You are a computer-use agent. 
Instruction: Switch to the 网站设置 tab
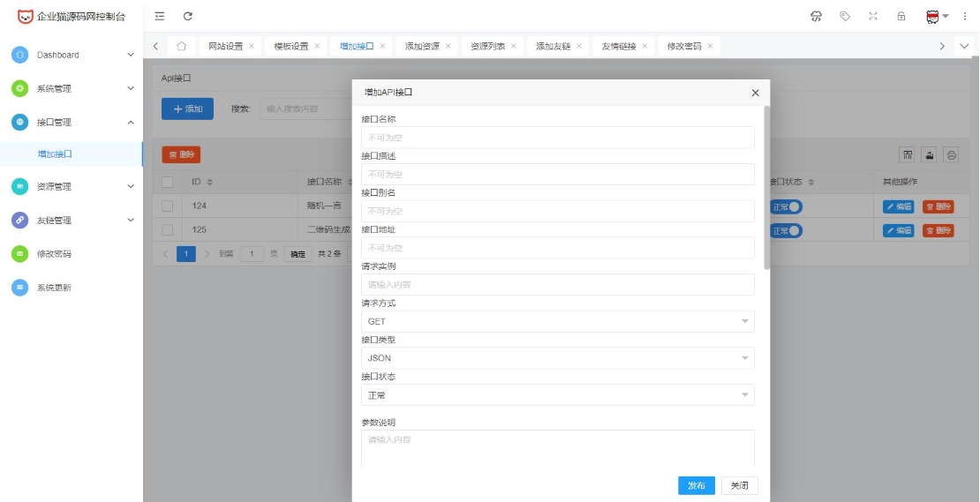pyautogui.click(x=225, y=46)
